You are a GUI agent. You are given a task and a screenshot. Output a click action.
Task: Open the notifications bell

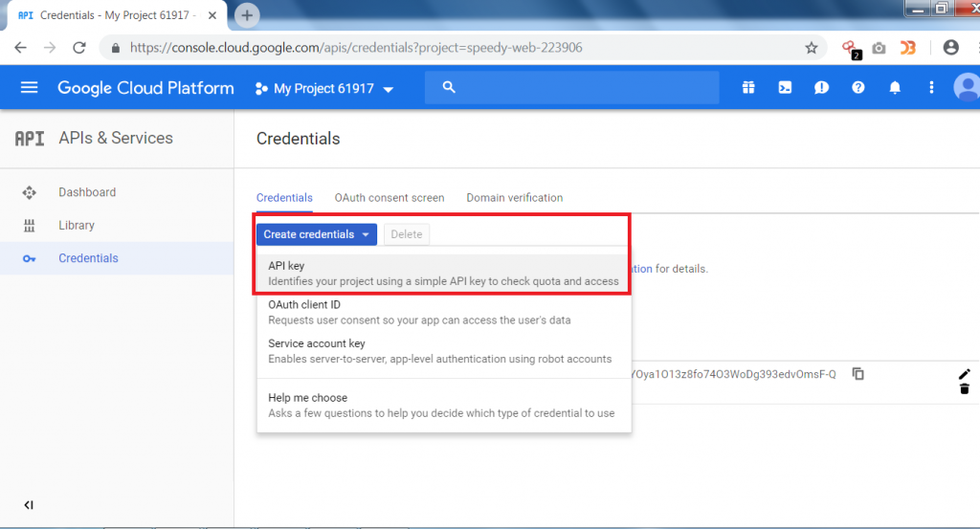point(895,88)
